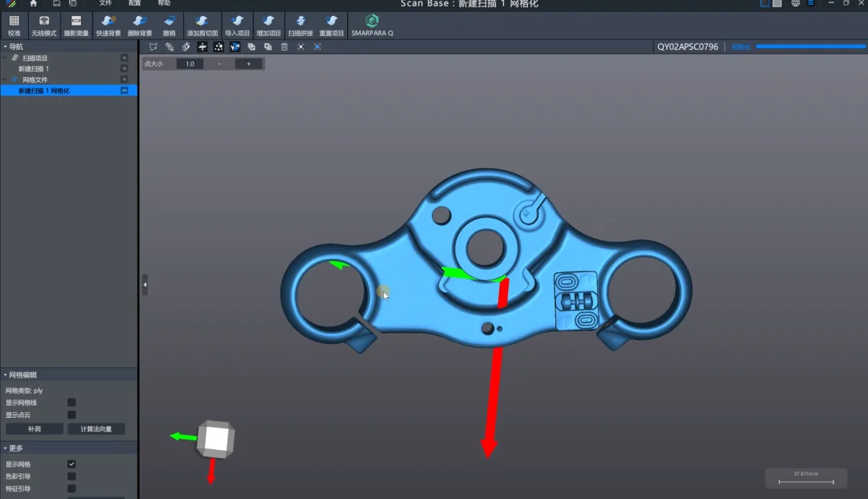
Task: Collapse the 更多 section
Action: click(x=6, y=448)
